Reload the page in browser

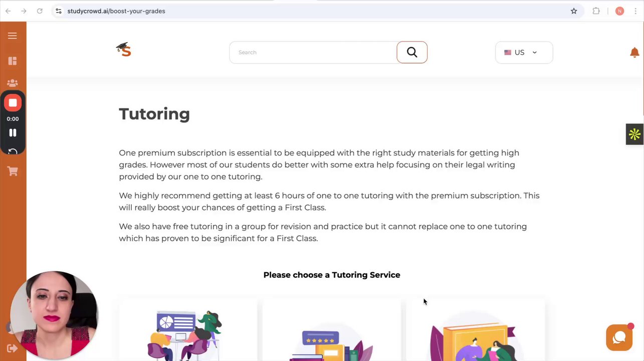40,11
